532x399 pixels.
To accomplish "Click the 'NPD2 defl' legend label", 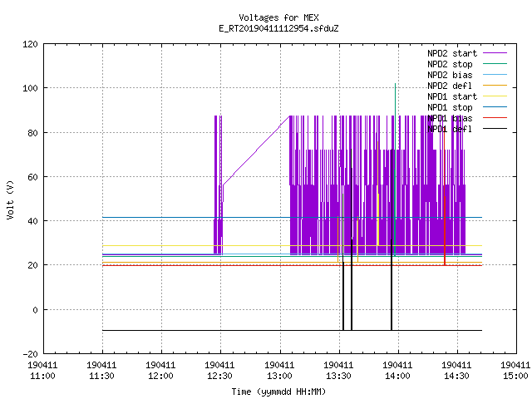I will (x=450, y=86).
